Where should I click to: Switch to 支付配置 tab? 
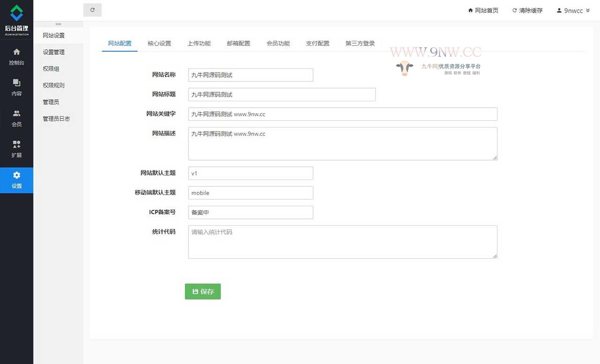click(x=317, y=44)
